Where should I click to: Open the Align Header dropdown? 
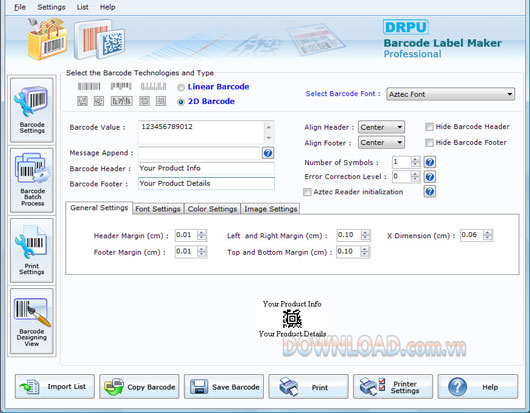pyautogui.click(x=381, y=127)
